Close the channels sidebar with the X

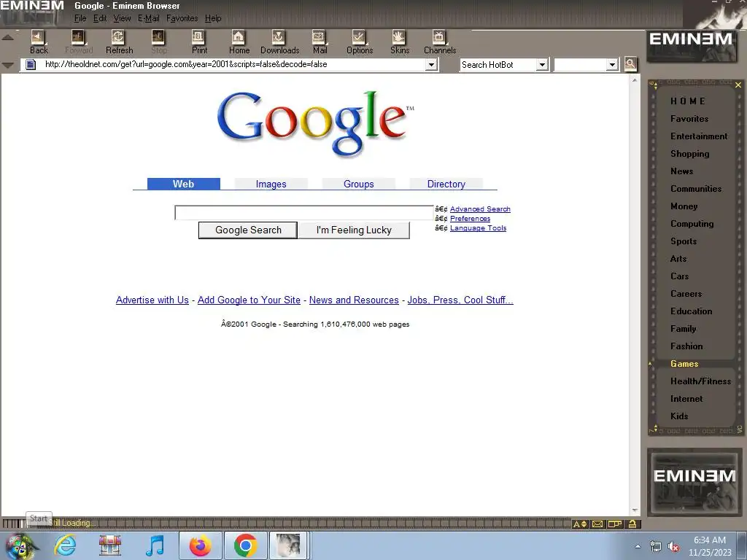point(738,85)
